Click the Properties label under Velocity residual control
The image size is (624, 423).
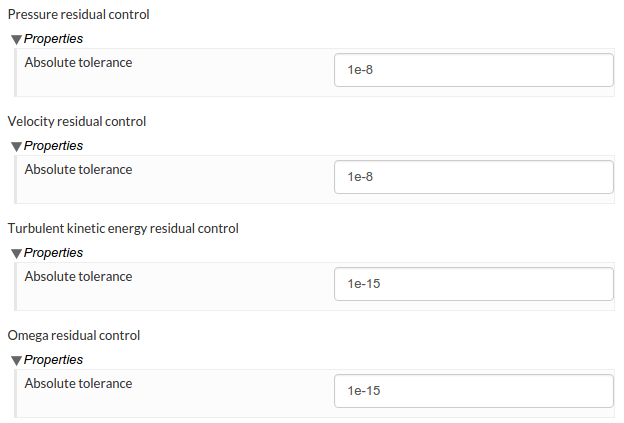[x=53, y=146]
